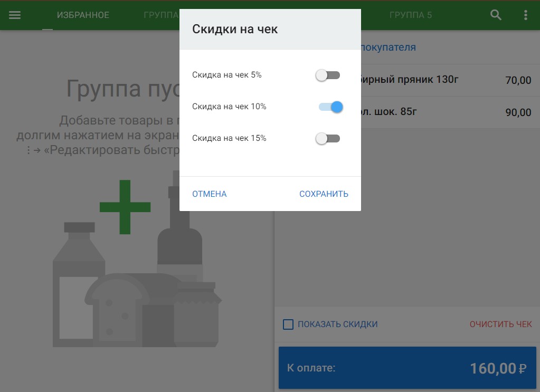Switch to the ГРУППА 5 tab
540x392 pixels.
coord(410,15)
